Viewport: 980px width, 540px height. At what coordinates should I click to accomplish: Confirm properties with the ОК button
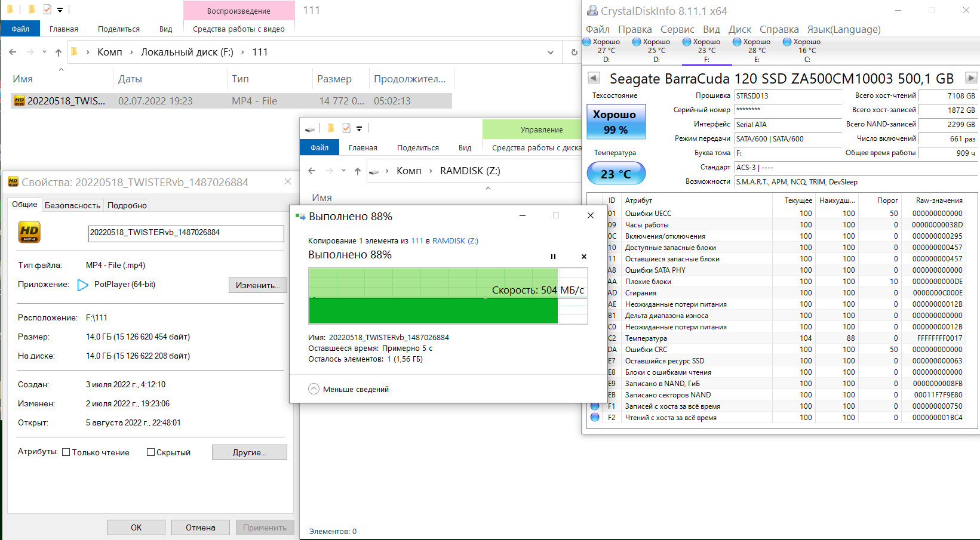coord(136,527)
